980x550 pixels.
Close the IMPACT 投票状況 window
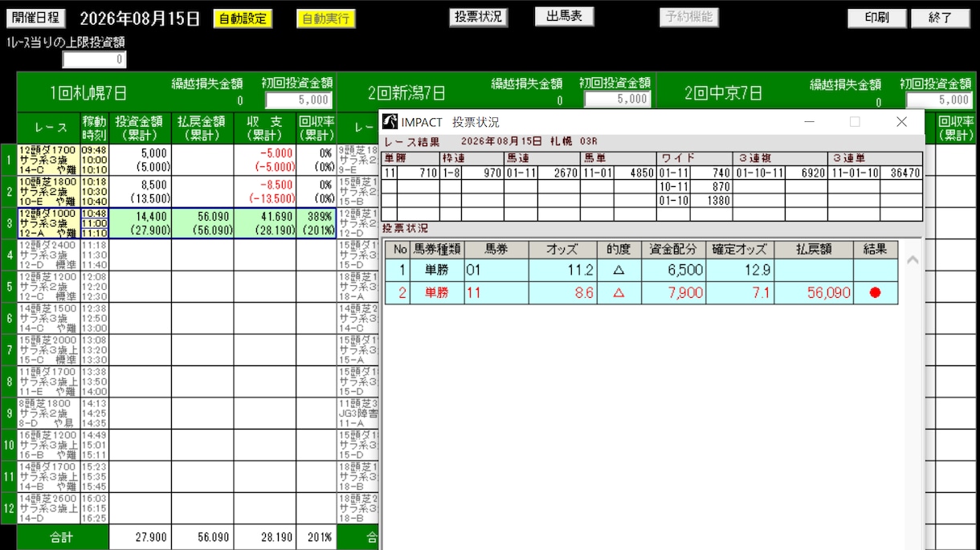click(901, 122)
